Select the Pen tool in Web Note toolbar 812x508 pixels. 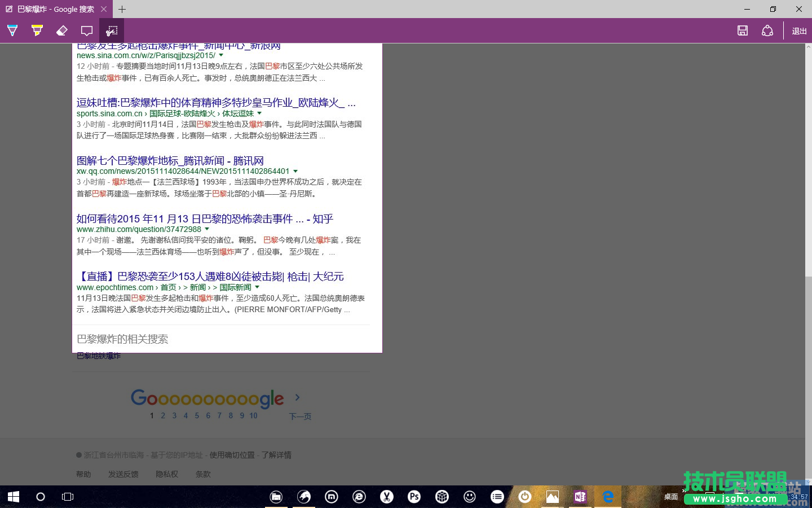12,30
